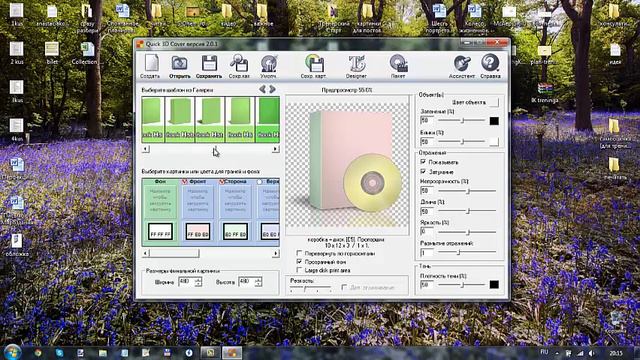Click the gallery scrollbar right arrow
The height and width of the screenshot is (360, 640).
tap(276, 149)
